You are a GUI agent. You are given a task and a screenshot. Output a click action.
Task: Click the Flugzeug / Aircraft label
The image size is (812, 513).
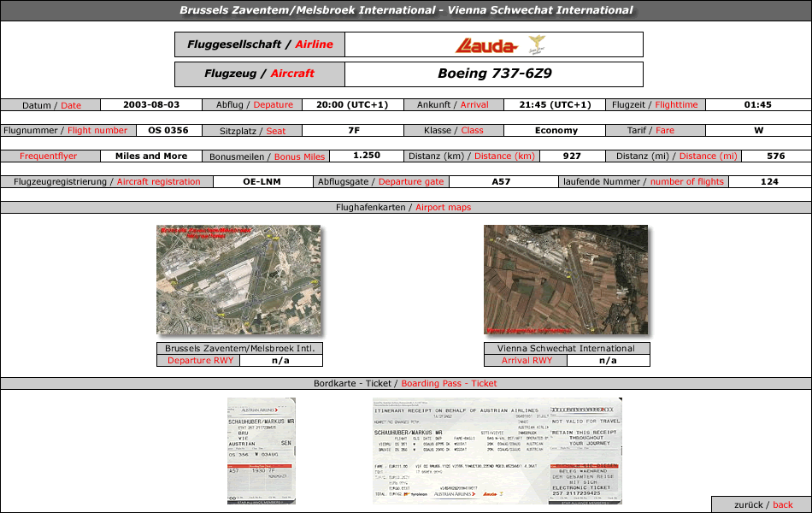click(x=260, y=74)
